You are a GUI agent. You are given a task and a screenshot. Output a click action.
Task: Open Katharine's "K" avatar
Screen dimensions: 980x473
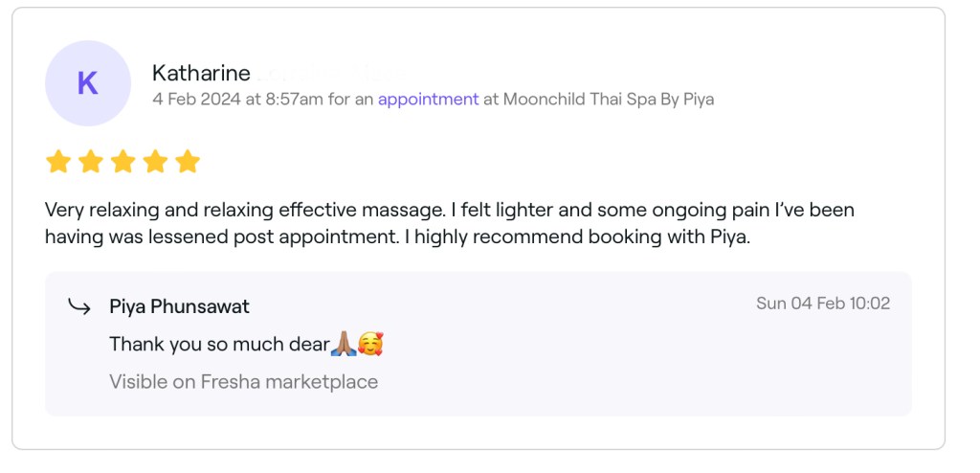[87, 83]
